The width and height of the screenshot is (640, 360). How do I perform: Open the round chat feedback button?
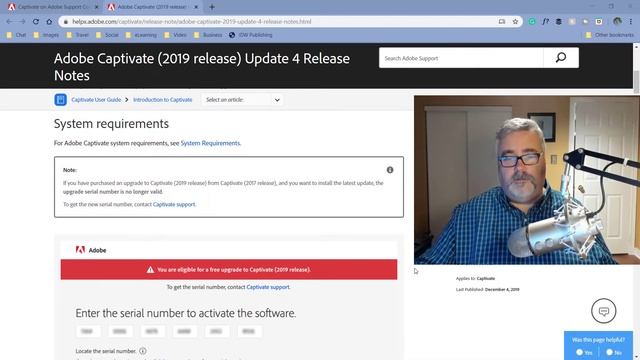click(604, 311)
